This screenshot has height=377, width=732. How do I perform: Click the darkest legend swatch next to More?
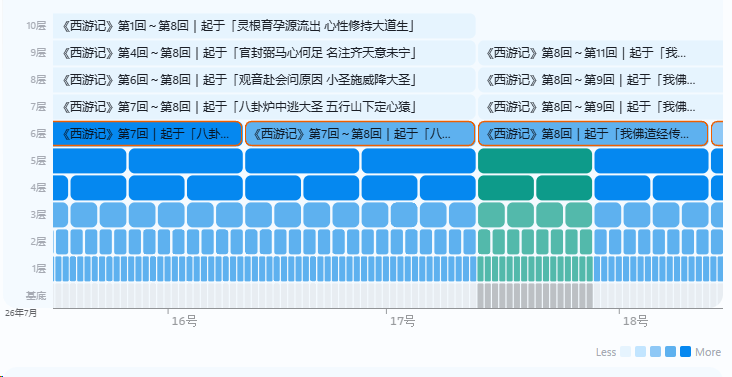point(685,352)
